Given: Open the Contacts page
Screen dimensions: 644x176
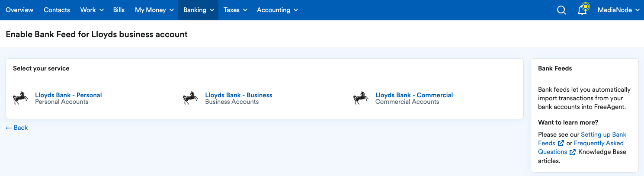Looking at the screenshot, I should click(x=57, y=10).
